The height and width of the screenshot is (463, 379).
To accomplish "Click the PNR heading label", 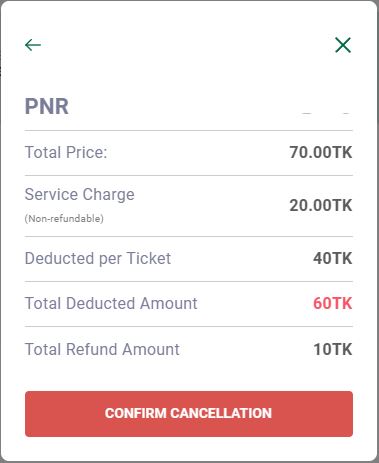I will click(47, 106).
